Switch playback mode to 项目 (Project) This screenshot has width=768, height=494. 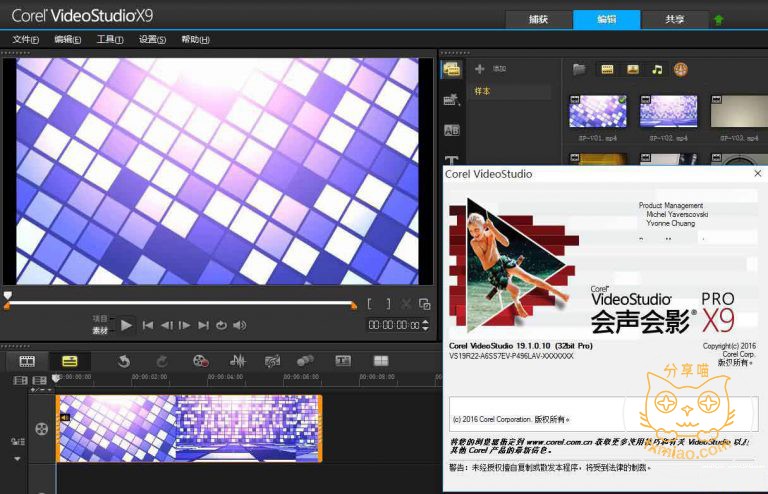(x=99, y=319)
